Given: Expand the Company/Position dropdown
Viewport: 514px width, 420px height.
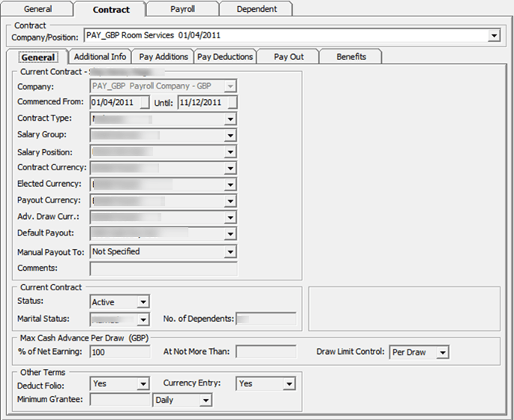Looking at the screenshot, I should click(494, 35).
